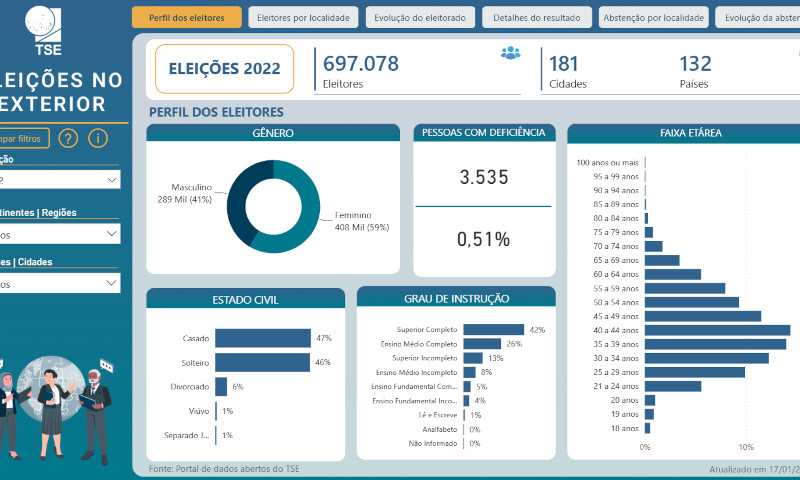Select the Perfil dos eleitores tab
Image resolution: width=800 pixels, height=480 pixels.
point(187,17)
